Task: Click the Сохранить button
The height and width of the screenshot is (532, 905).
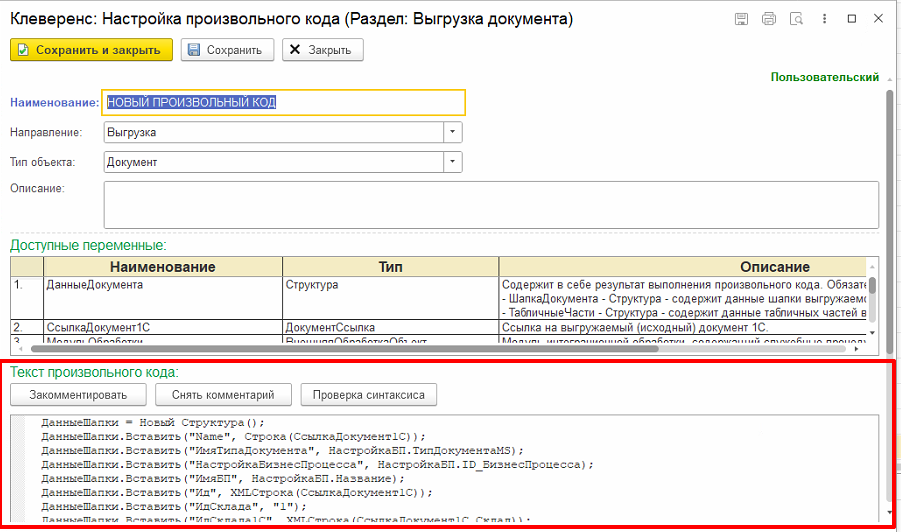Action: point(227,50)
